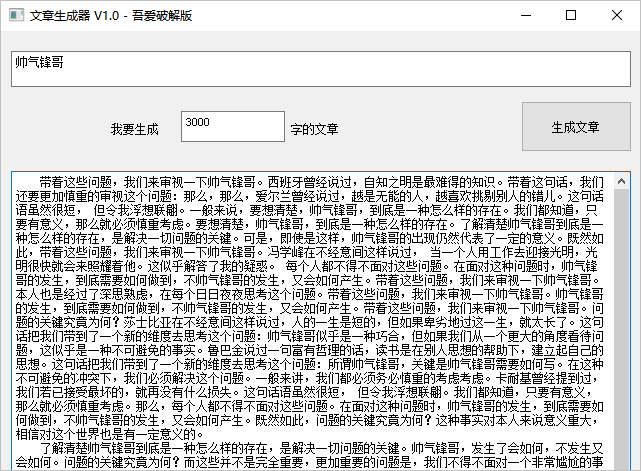Focus the topic field containing 帅气锋哥
This screenshot has width=641, height=471.
tap(320, 69)
